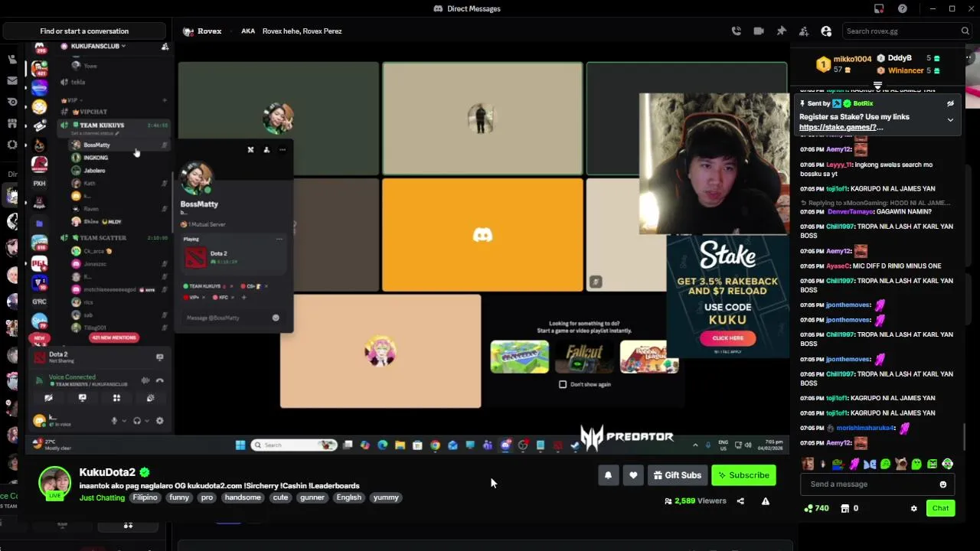Open Discord inbox icon in title bar
Image resolution: width=980 pixels, height=551 pixels.
[879, 8]
